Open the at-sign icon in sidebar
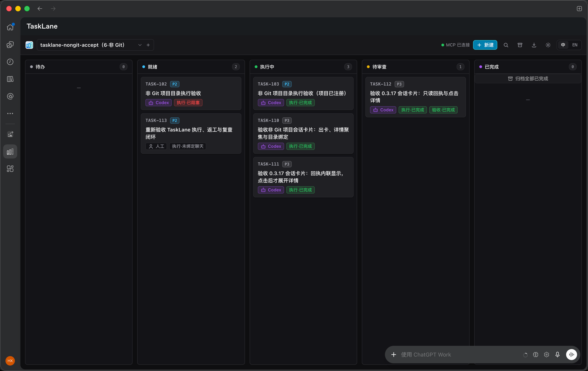 (10, 96)
